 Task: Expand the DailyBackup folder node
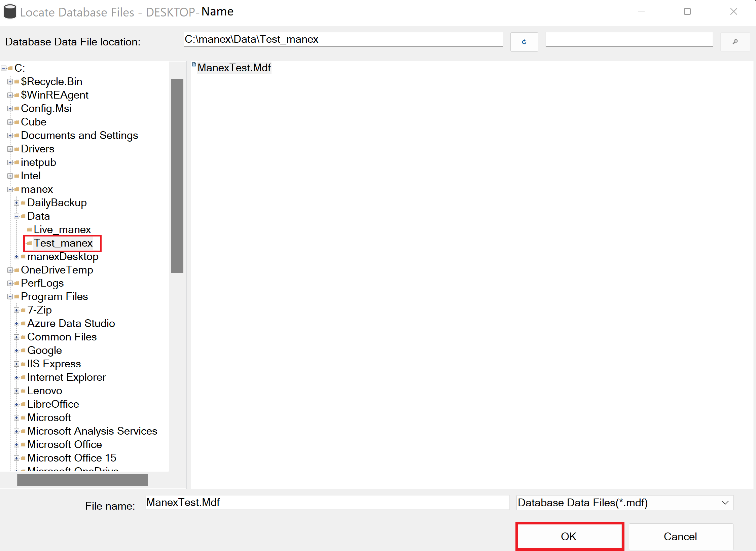(16, 203)
